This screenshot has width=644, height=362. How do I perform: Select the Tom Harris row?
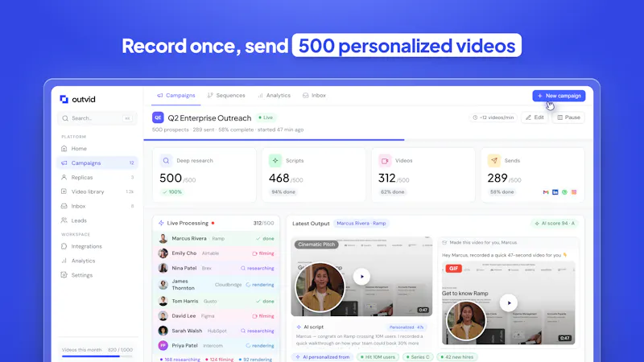[216, 301]
